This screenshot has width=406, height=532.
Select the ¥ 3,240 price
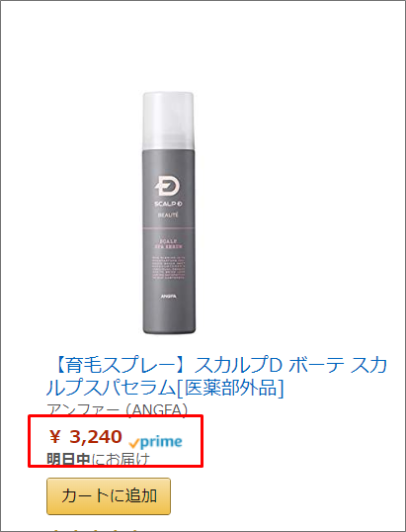(85, 437)
